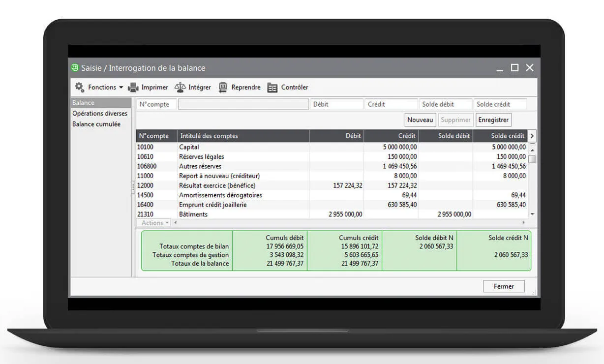
Task: Click the Débit input field
Action: [x=336, y=104]
